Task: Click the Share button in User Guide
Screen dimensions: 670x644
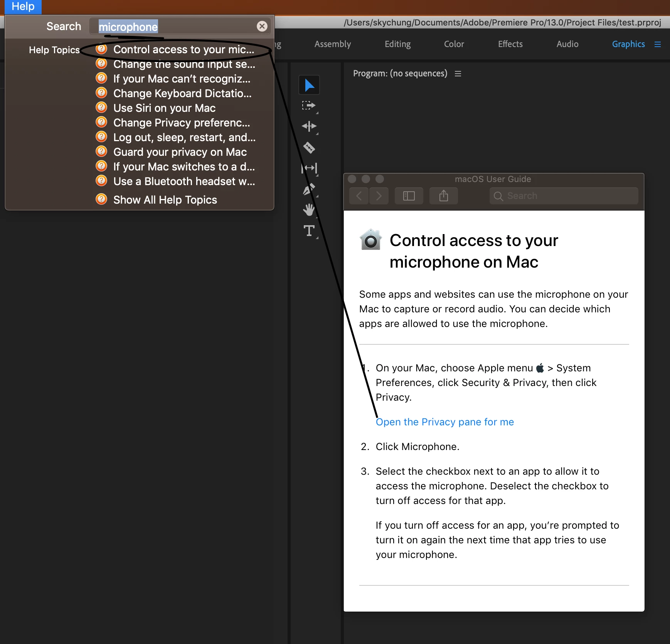Action: click(x=444, y=196)
